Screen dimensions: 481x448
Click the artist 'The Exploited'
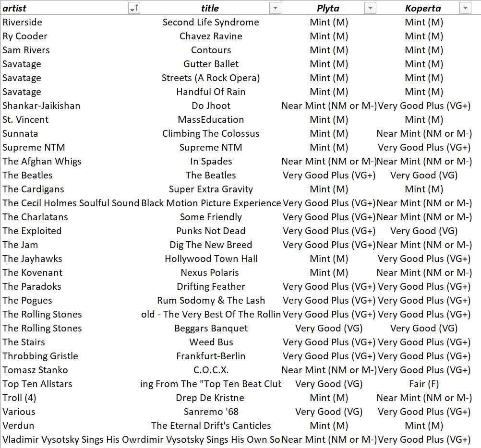32,231
